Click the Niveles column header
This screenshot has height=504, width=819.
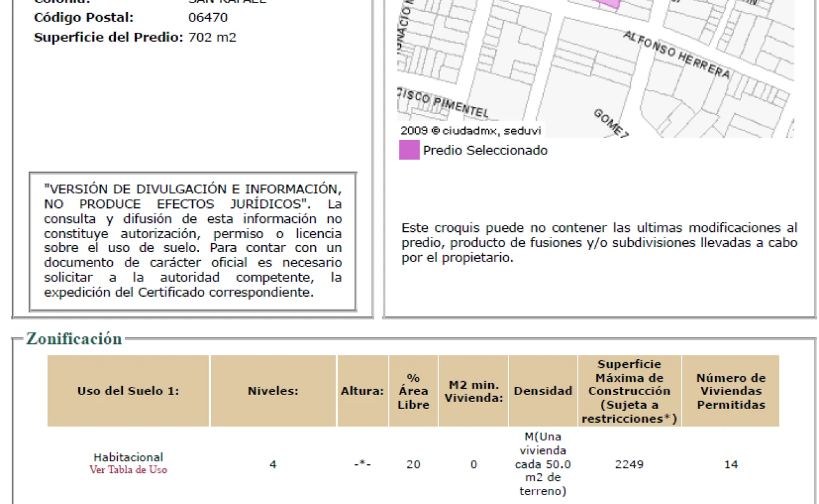click(273, 391)
